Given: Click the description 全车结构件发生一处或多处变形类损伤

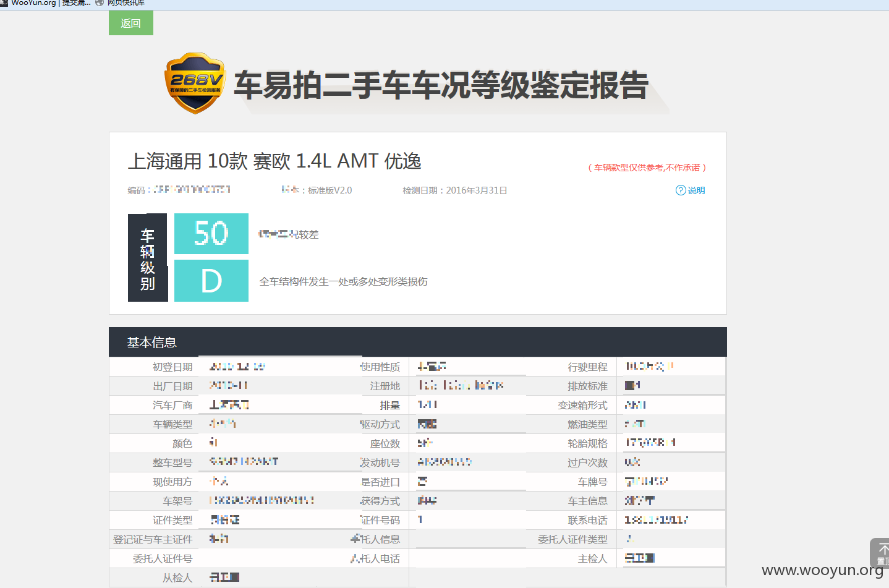Looking at the screenshot, I should click(x=344, y=282).
